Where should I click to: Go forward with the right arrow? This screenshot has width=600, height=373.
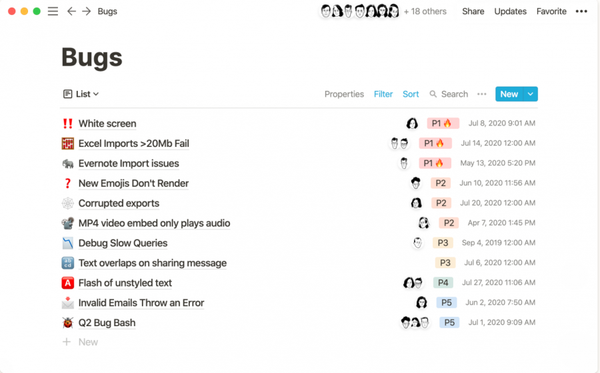point(86,11)
